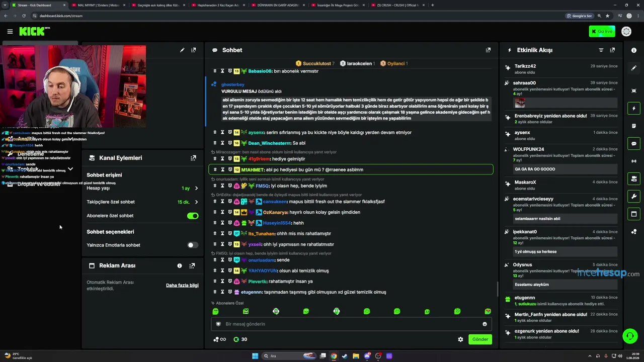Open the green headset support button
644x362 pixels.
(x=629, y=335)
